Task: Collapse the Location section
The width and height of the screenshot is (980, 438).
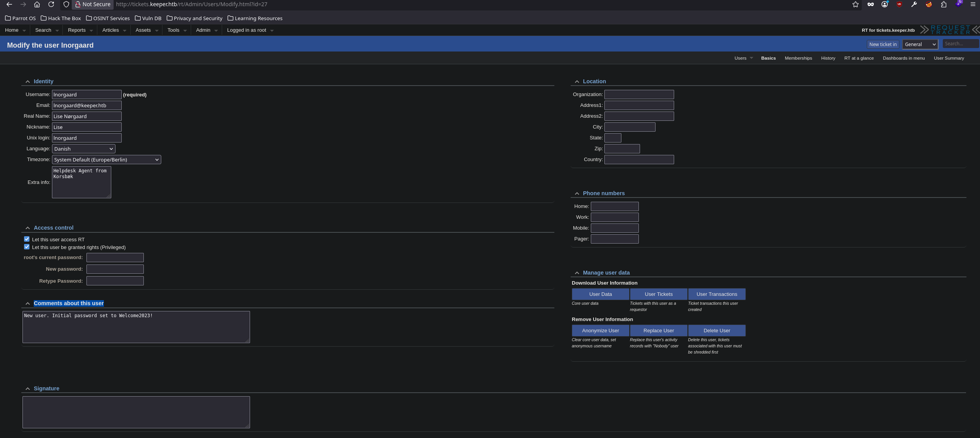Action: [577, 81]
